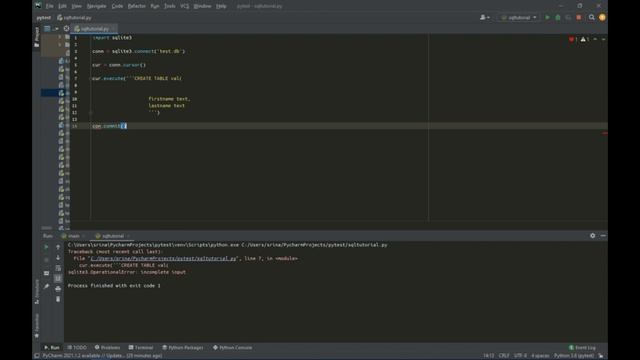Open the Python Console tool window
The image size is (640, 360).
233,347
